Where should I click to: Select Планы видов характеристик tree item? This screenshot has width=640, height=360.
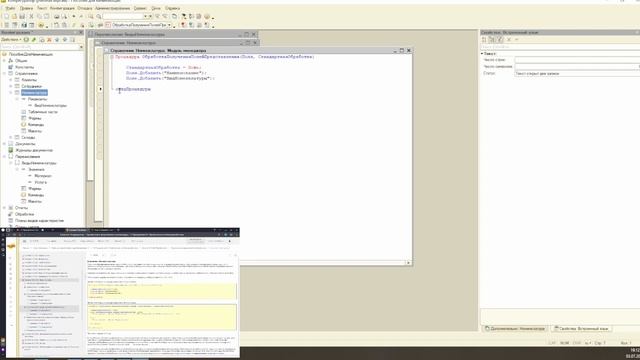pyautogui.click(x=39, y=221)
